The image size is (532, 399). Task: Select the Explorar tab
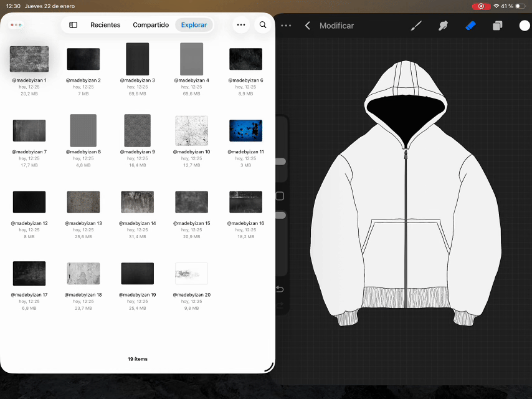pos(194,25)
